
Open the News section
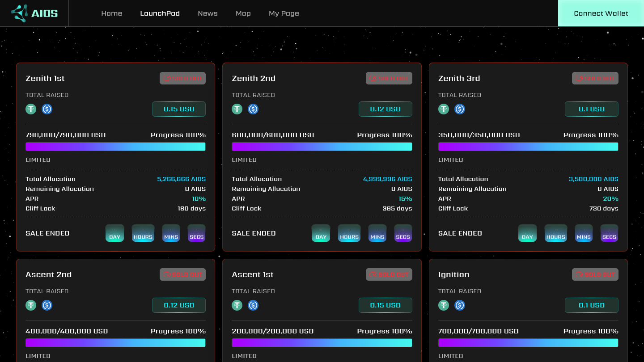click(208, 13)
